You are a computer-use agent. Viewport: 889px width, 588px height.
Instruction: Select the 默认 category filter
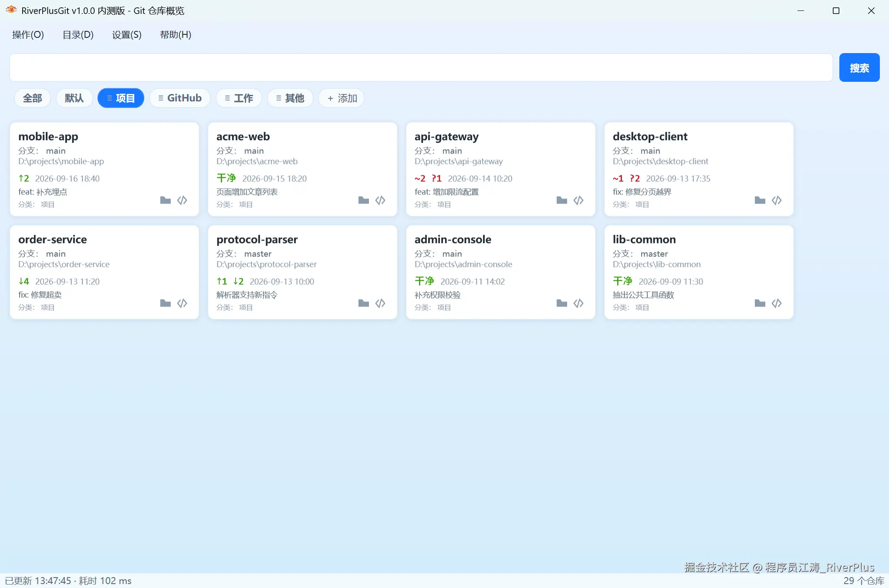tap(74, 98)
